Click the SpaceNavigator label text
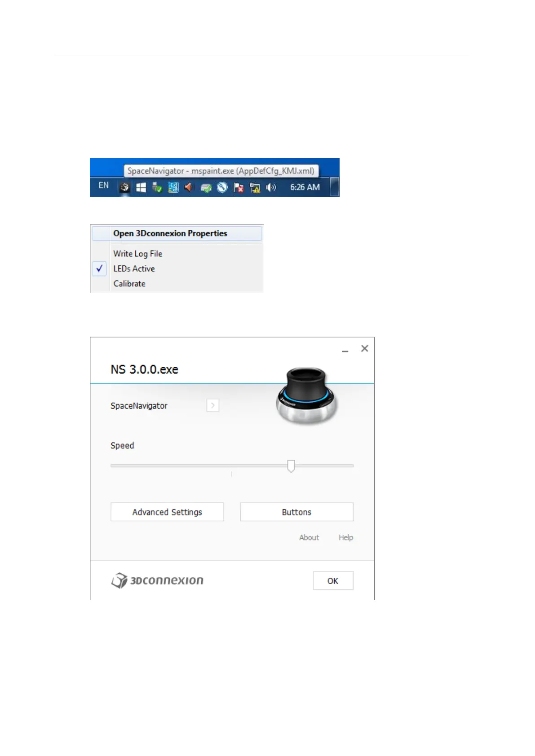The image size is (535, 756). coord(139,406)
